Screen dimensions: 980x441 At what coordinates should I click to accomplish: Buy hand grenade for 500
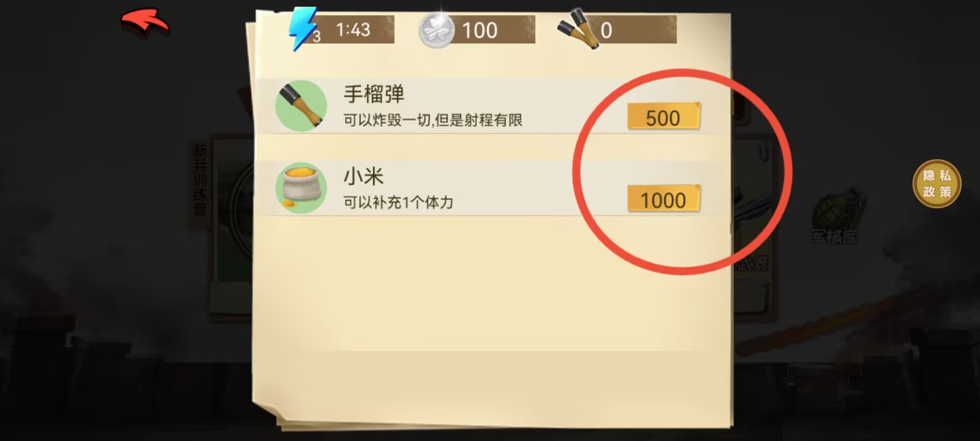click(664, 117)
